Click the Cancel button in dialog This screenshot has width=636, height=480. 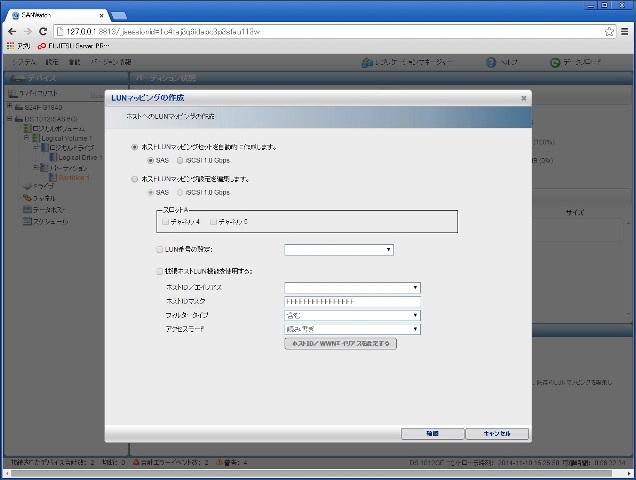496,434
